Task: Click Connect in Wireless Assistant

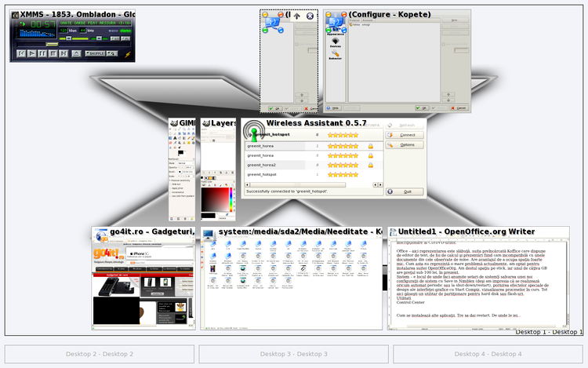Action: point(403,135)
